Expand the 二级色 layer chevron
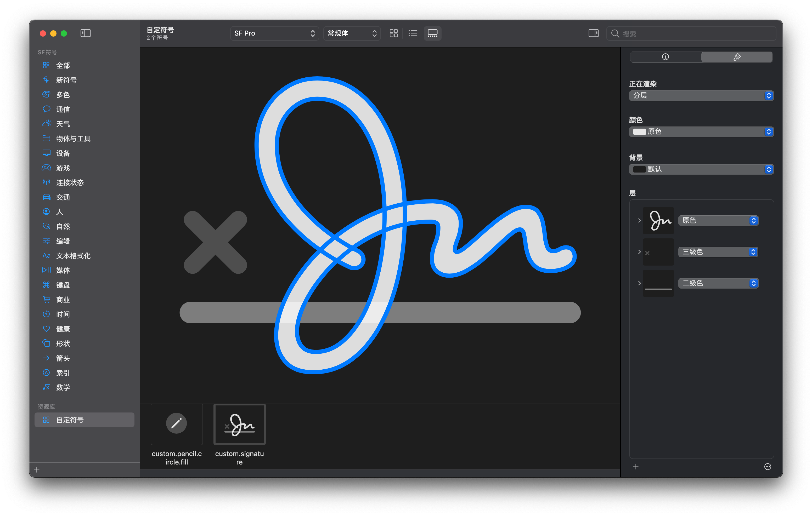812x516 pixels. pyautogui.click(x=639, y=283)
